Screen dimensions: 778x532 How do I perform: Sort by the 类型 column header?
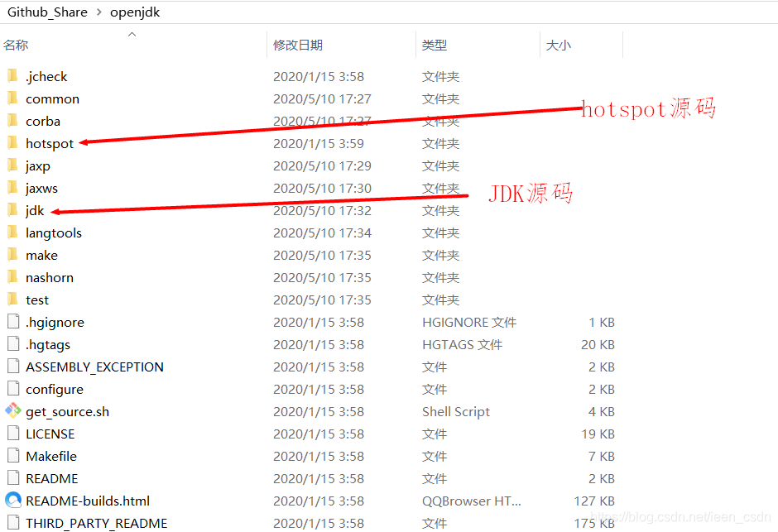[x=435, y=46]
